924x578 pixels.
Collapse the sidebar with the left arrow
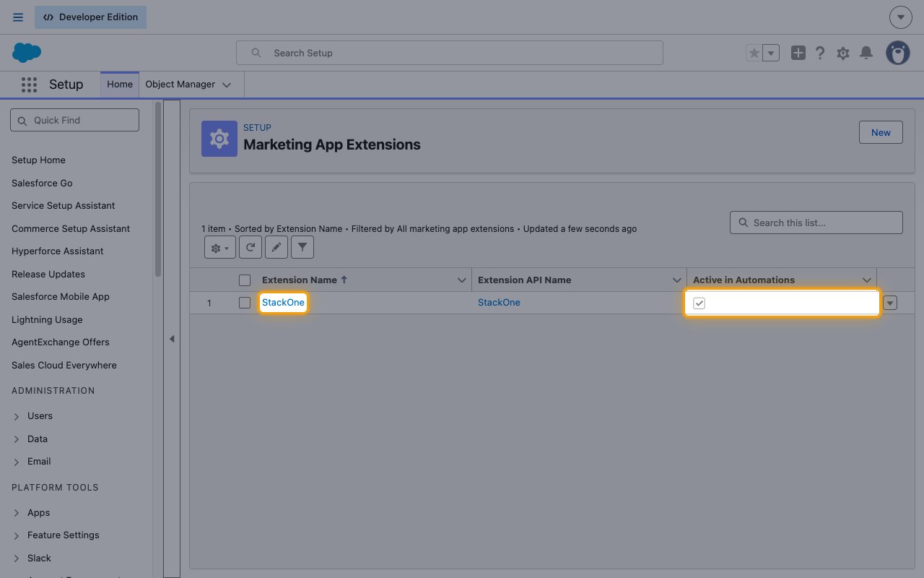172,338
